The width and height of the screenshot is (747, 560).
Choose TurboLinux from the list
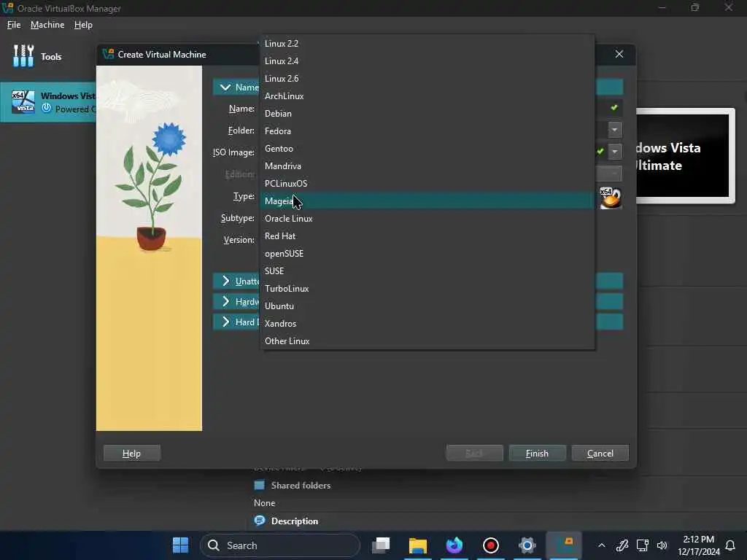[x=427, y=289]
